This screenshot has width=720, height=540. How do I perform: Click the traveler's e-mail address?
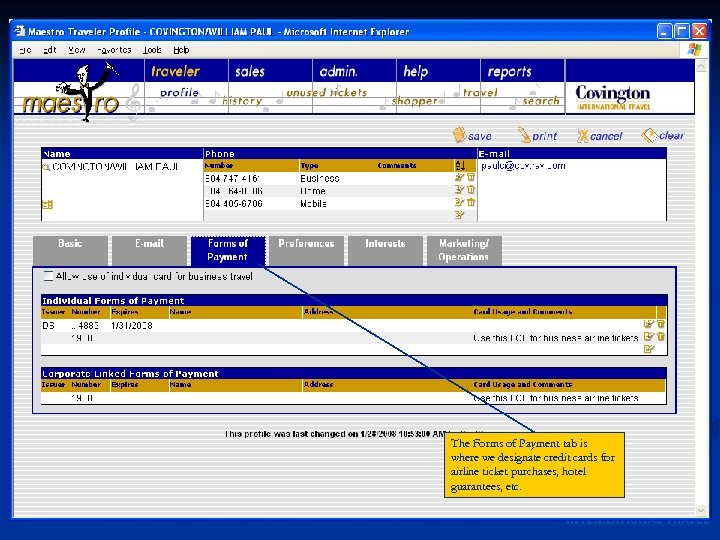(523, 166)
